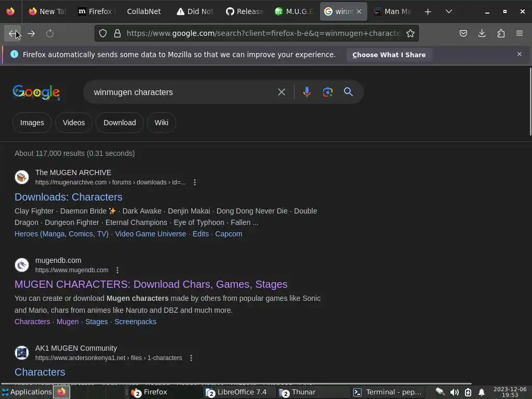532x399 pixels.
Task: Switch to the Man Ma tab
Action: (393, 11)
